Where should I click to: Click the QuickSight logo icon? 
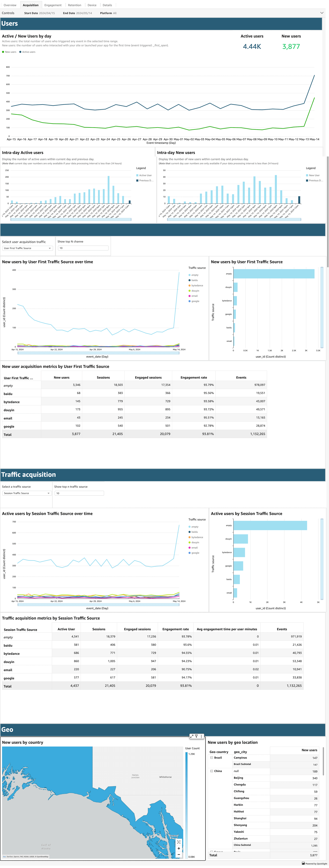click(303, 863)
